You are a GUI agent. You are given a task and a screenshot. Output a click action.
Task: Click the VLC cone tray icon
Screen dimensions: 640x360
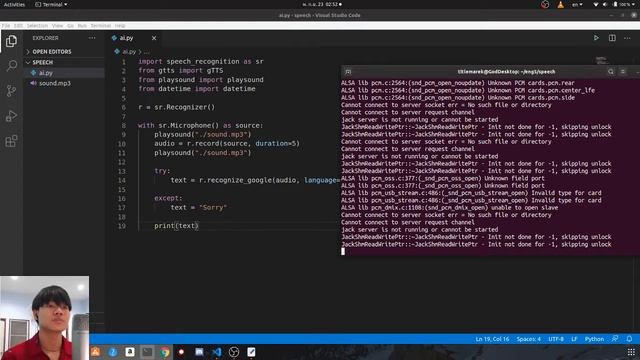point(560,4)
